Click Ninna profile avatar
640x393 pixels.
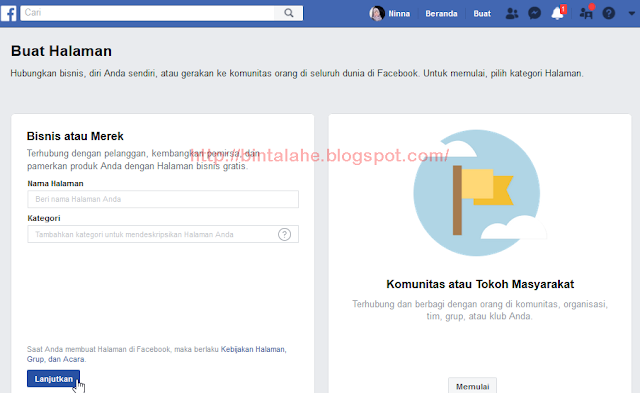point(377,13)
